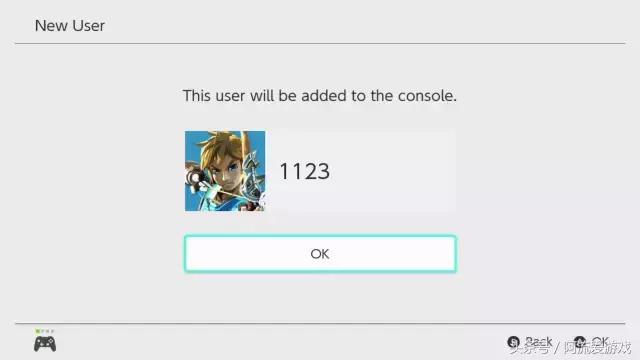This screenshot has height=360, width=640.
Task: Select the Link character avatar image
Action: pyautogui.click(x=225, y=171)
